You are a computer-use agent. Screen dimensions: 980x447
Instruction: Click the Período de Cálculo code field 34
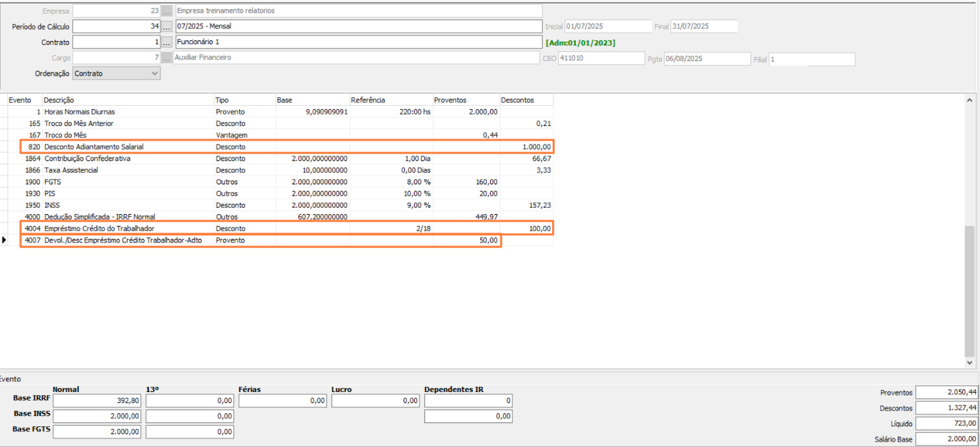pos(116,26)
